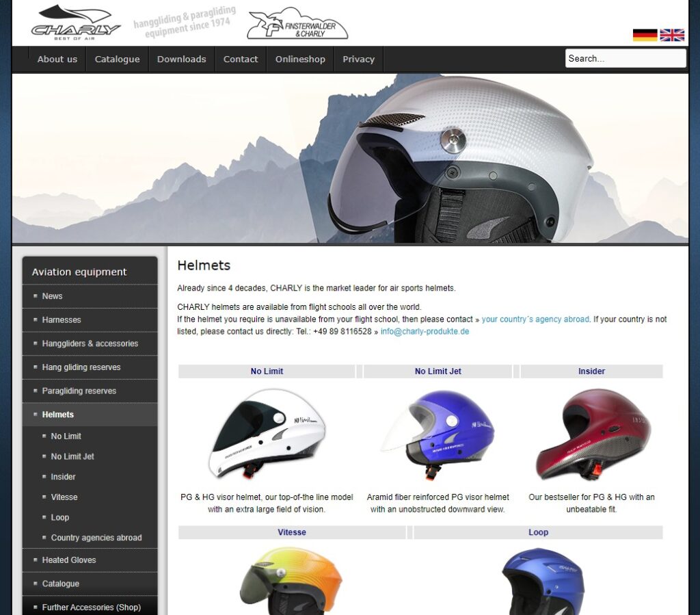Click the orange Vitesse helmet image
700x615 pixels.
point(291,581)
